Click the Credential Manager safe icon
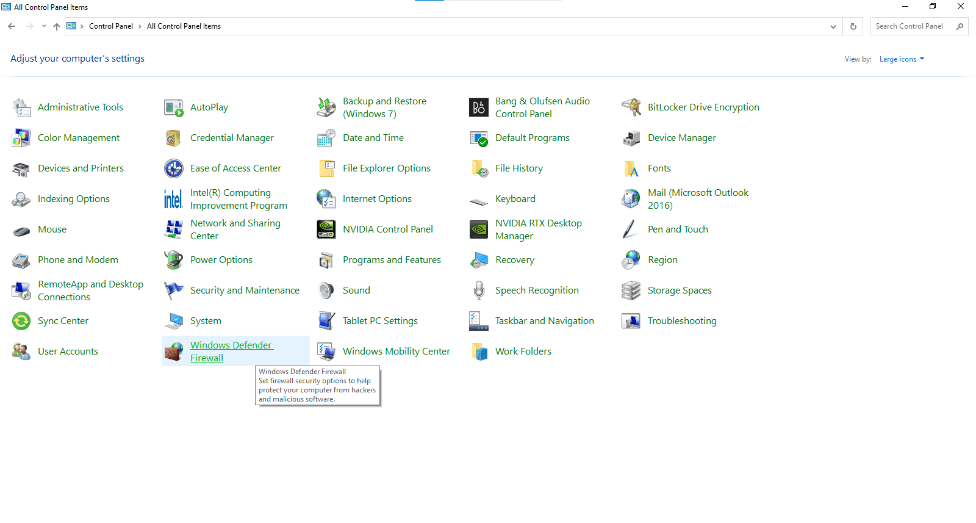 (174, 138)
